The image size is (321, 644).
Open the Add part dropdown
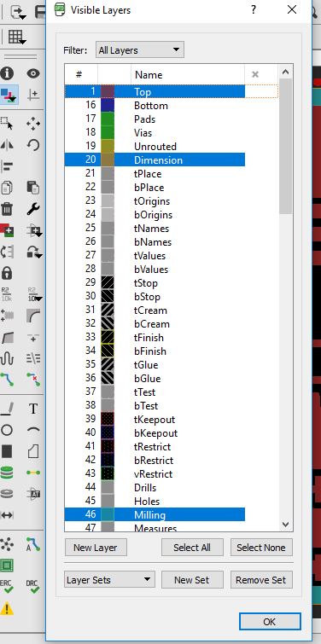33,230
